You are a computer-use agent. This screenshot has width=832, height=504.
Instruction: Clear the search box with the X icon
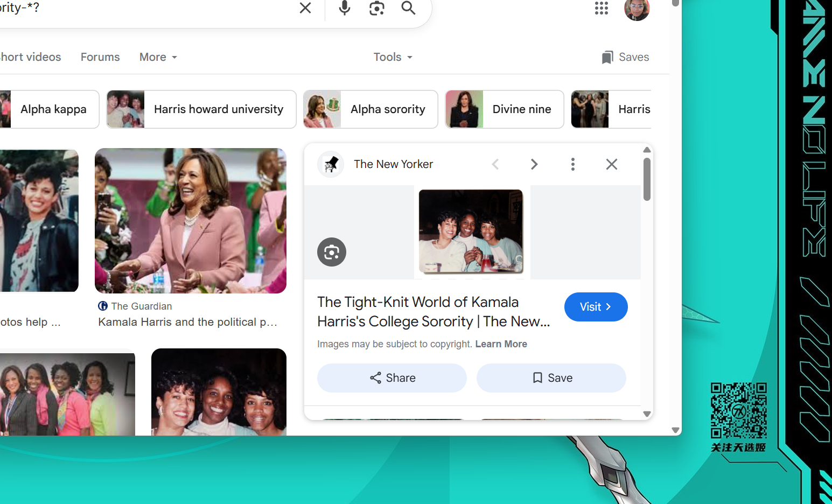click(x=305, y=8)
